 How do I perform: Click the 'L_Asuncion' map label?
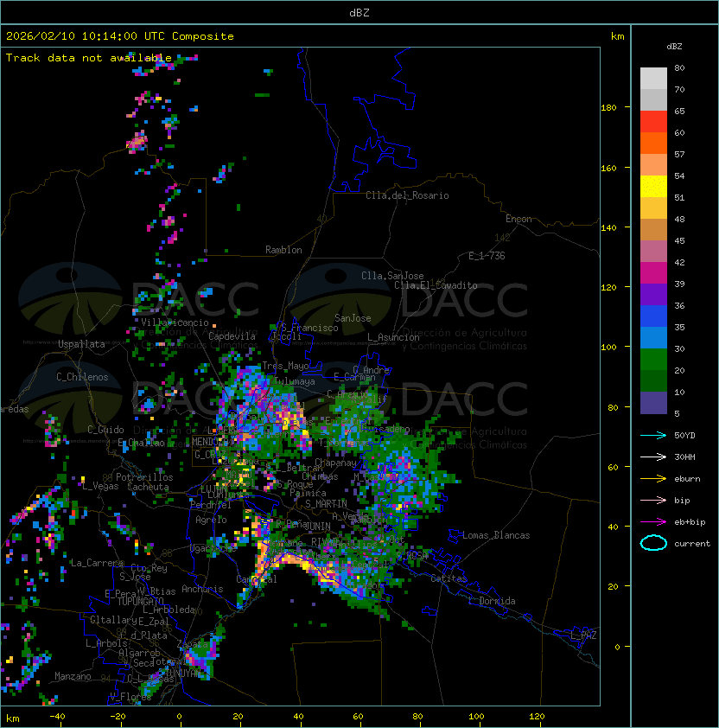tap(393, 337)
